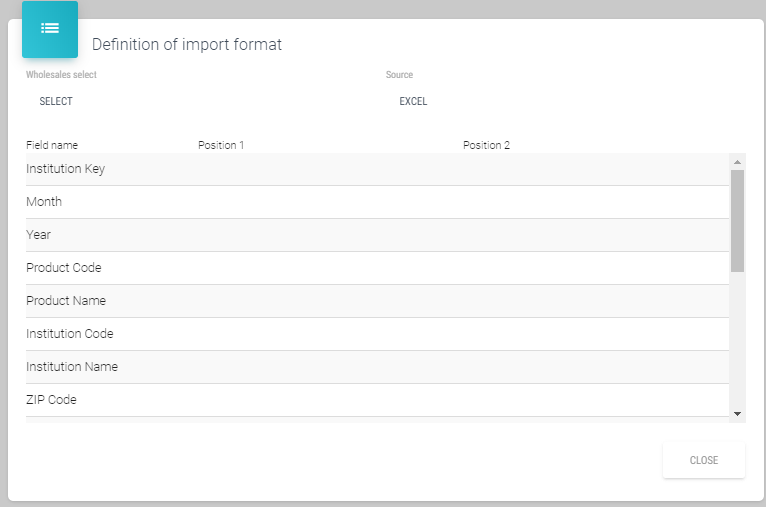Click the Position 2 column header
The image size is (766, 507).
click(x=486, y=145)
